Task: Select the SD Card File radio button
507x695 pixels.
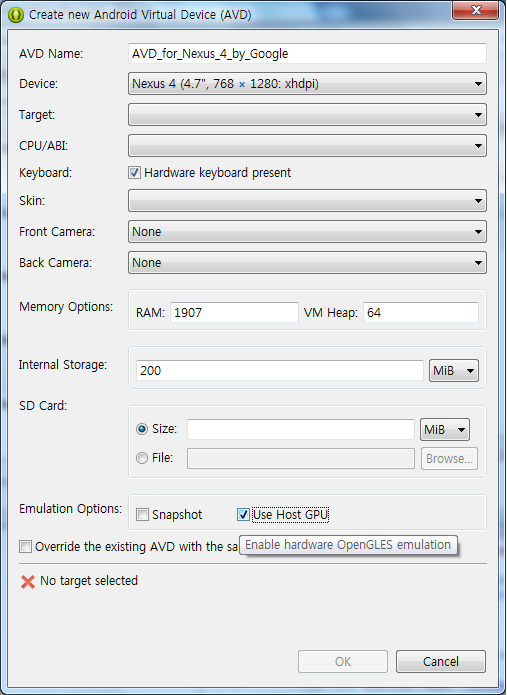Action: [142, 458]
